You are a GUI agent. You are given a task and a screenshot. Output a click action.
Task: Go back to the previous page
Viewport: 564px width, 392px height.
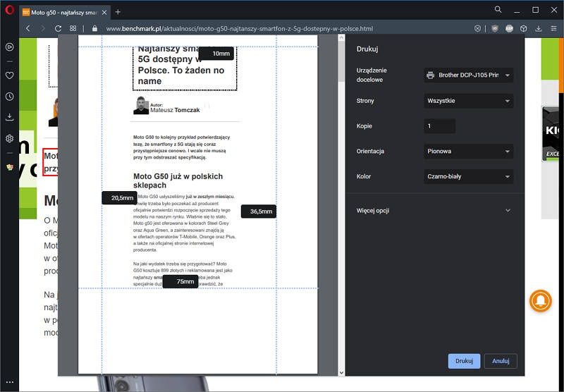[28, 28]
